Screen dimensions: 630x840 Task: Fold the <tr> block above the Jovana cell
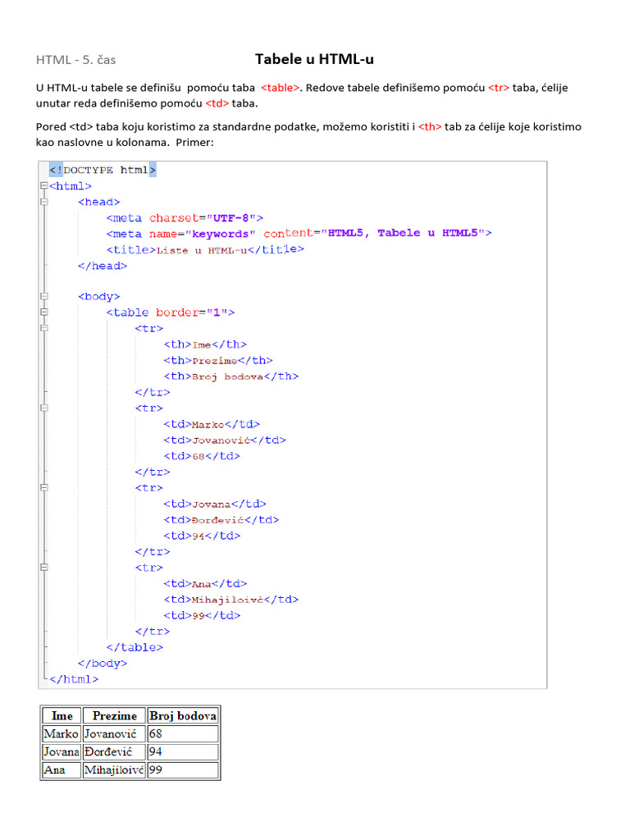point(43,487)
